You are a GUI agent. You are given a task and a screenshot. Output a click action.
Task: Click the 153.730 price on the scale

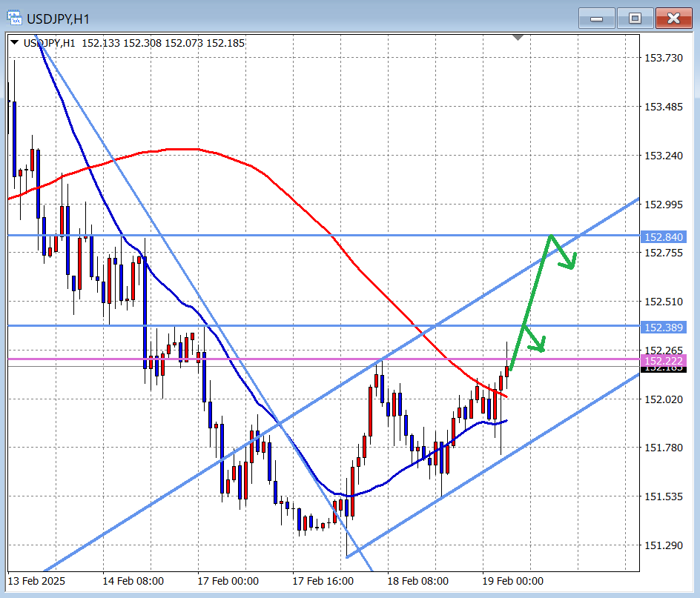pos(664,58)
